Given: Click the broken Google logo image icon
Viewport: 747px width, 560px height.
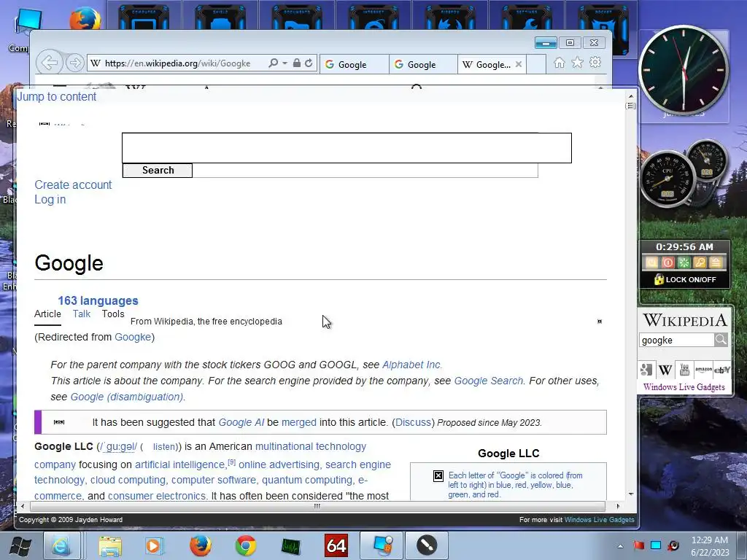Looking at the screenshot, I should point(438,475).
